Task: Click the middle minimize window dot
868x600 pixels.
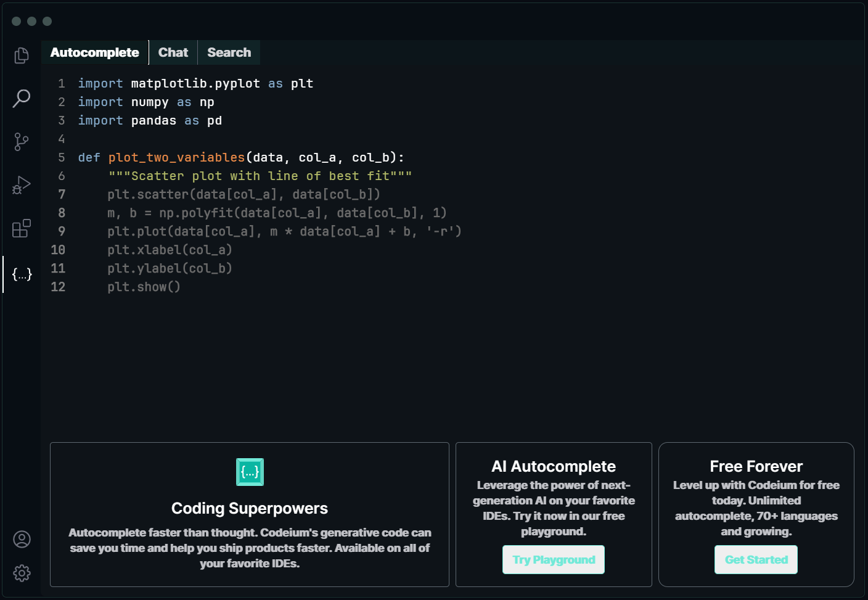Action: [x=31, y=21]
